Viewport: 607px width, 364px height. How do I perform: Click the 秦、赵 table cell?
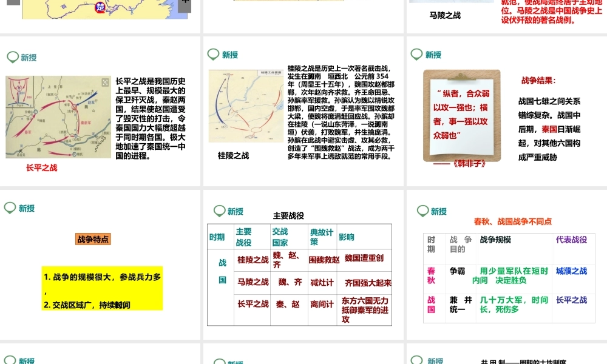[288, 305]
